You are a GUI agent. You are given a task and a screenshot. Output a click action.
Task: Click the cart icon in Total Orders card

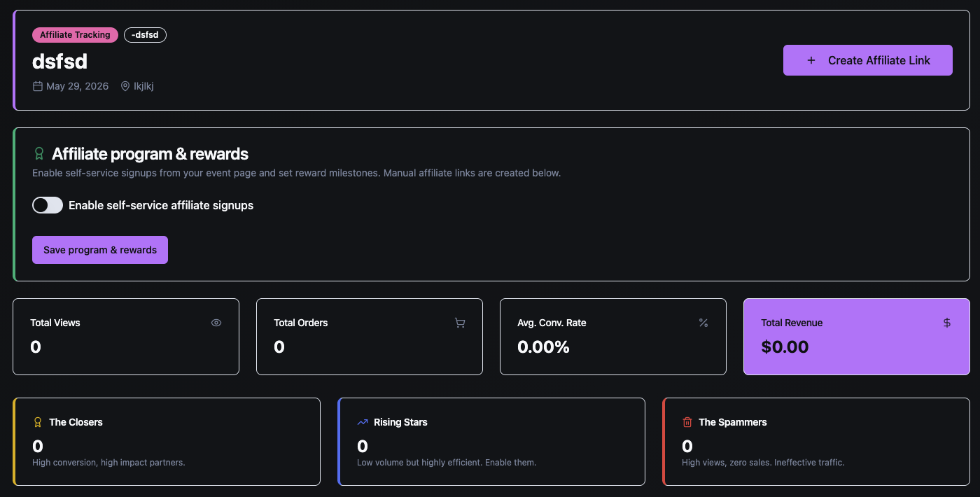(x=460, y=323)
